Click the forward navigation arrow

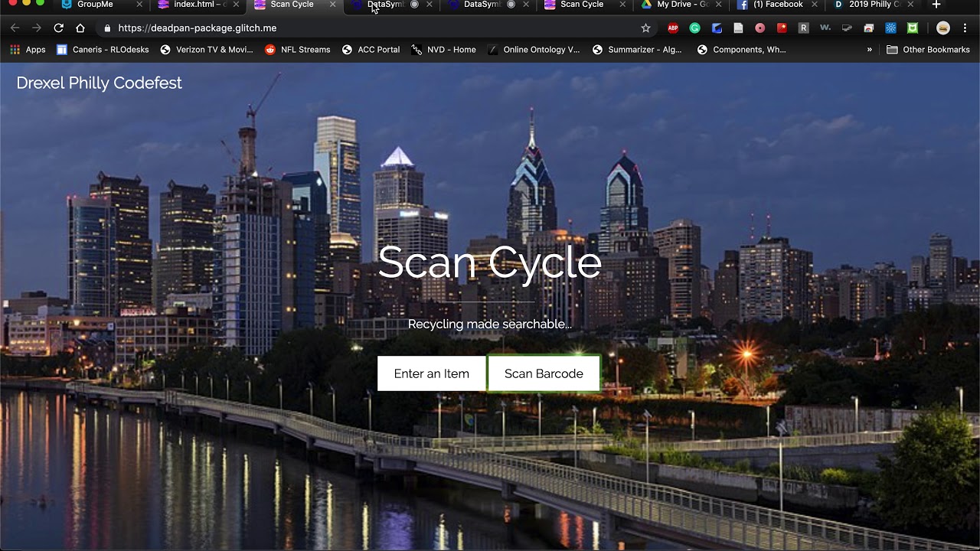36,28
